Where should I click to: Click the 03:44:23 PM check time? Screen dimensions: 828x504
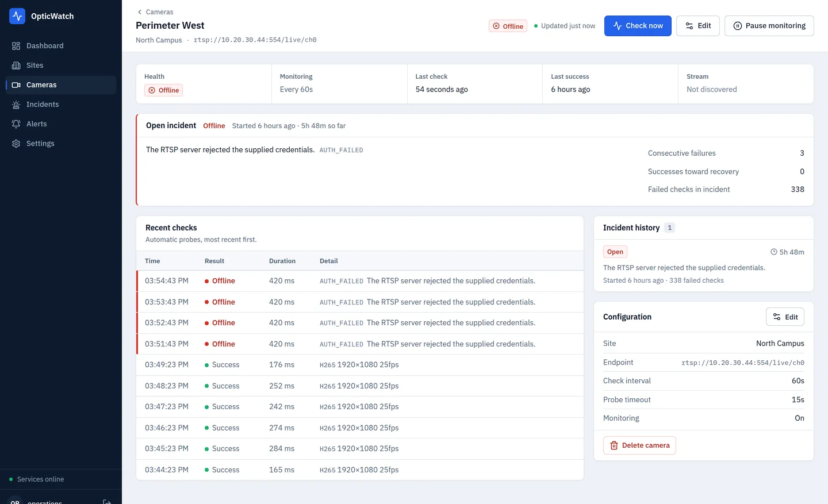(x=167, y=470)
